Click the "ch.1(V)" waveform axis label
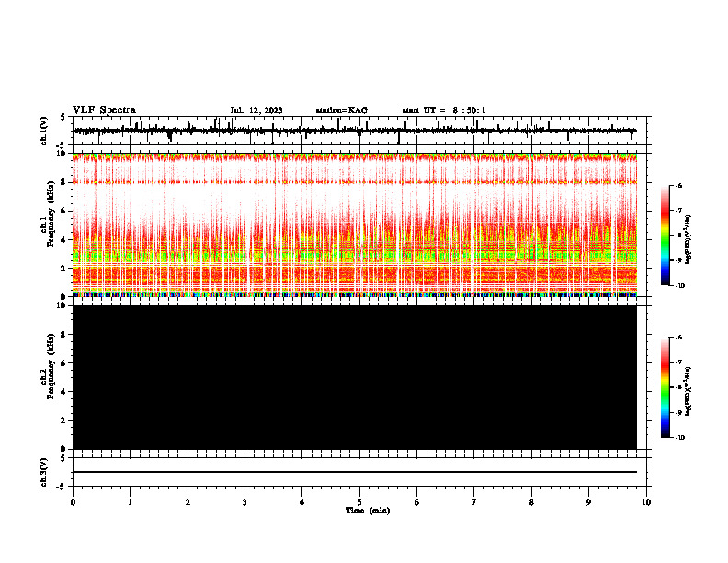Screen dimensions: 728x563 43,131
